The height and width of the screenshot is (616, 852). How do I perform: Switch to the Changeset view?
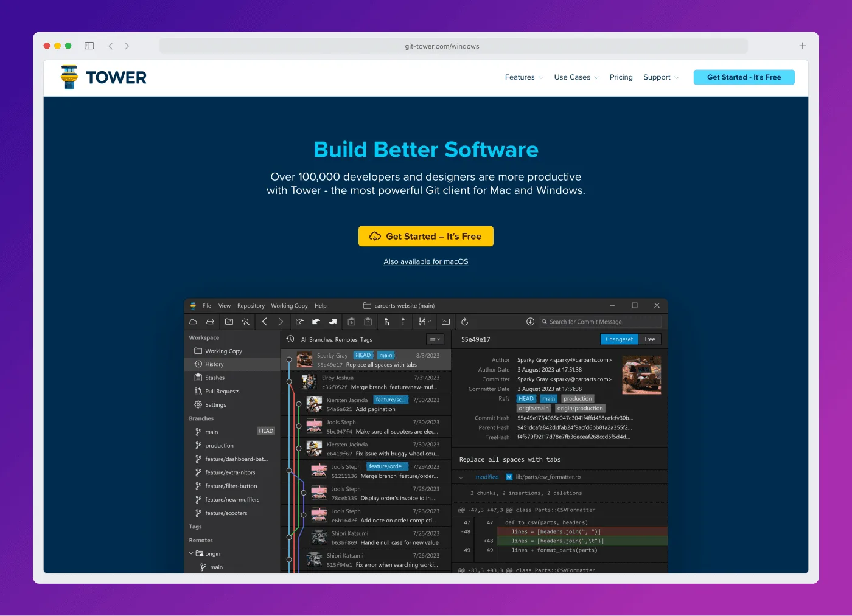pyautogui.click(x=619, y=339)
